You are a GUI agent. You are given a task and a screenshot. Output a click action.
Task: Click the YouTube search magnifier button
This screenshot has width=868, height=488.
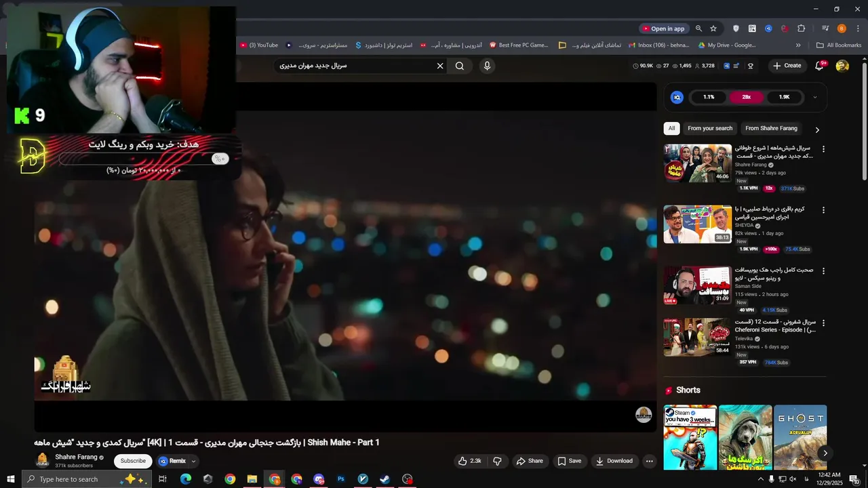[x=460, y=66]
